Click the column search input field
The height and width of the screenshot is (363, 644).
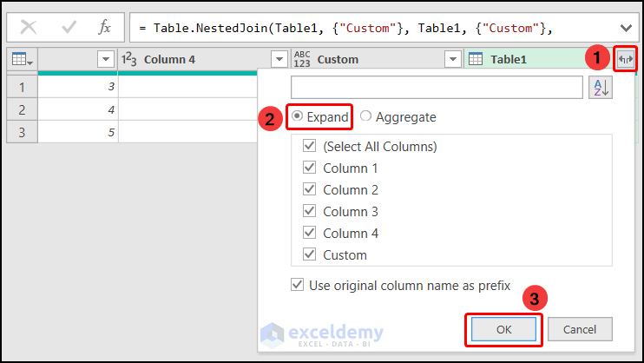tap(437, 87)
